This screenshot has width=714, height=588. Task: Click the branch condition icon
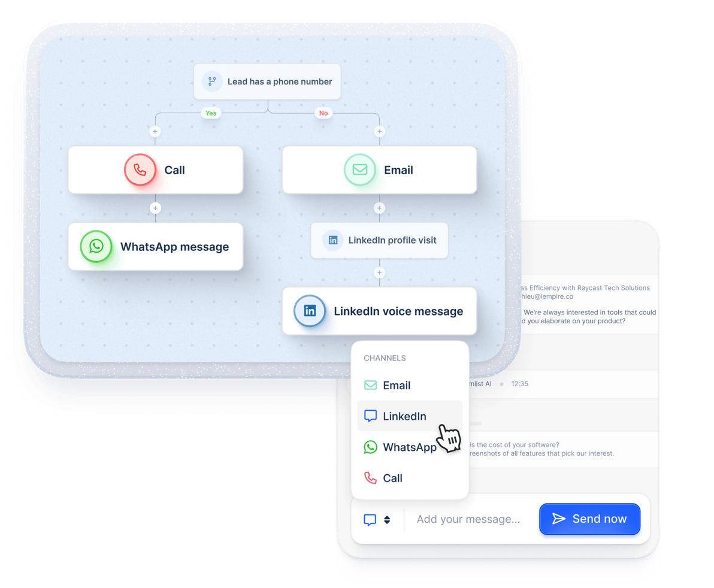(x=212, y=81)
